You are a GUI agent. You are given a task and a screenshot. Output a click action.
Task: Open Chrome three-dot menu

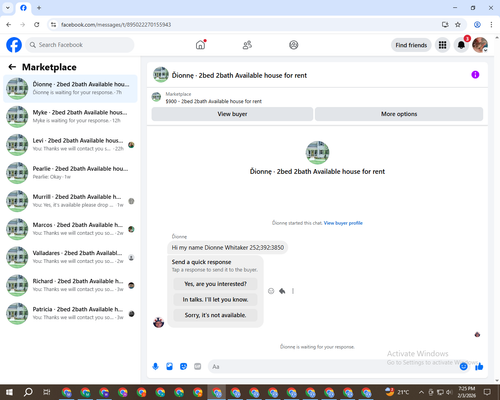(x=491, y=25)
